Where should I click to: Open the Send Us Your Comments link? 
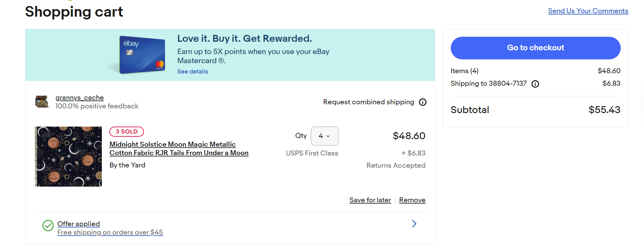pyautogui.click(x=588, y=11)
